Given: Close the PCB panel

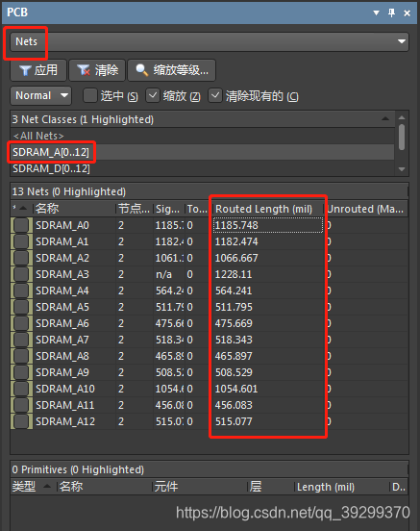Looking at the screenshot, I should pos(407,13).
